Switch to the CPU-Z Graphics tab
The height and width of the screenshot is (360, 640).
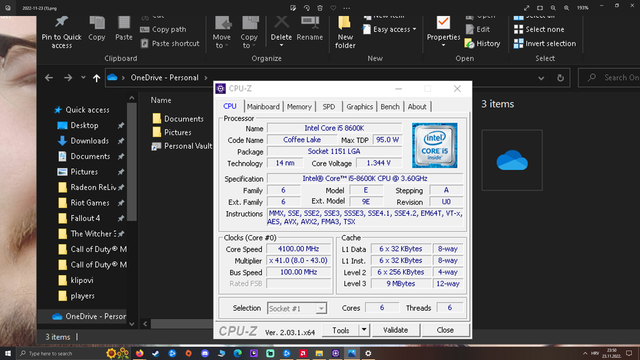(360, 107)
